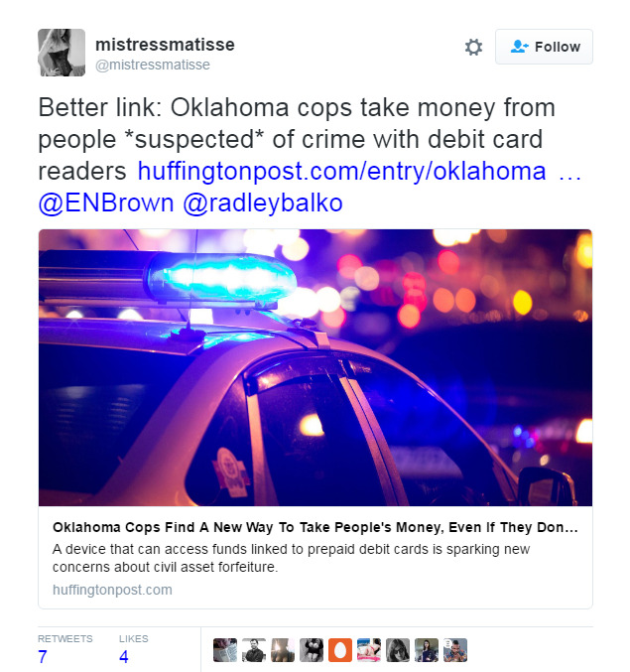Open mistressmatisse profile picture
The height and width of the screenshot is (672, 630).
62,53
